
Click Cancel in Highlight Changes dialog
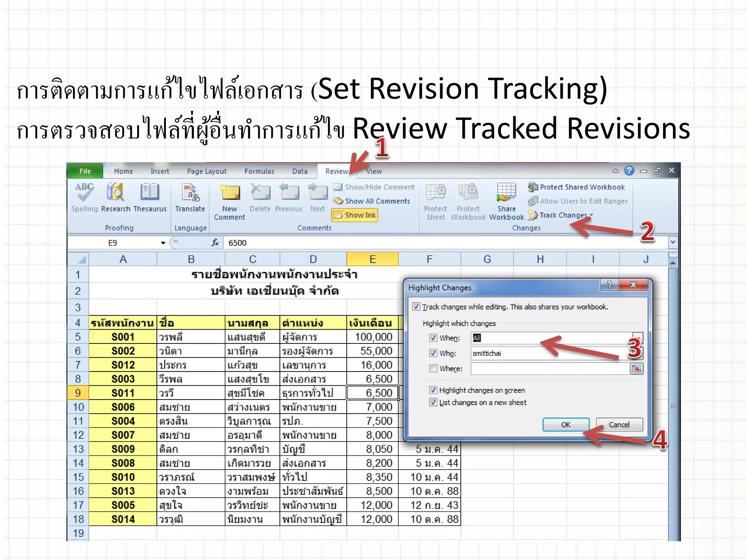[x=619, y=424]
